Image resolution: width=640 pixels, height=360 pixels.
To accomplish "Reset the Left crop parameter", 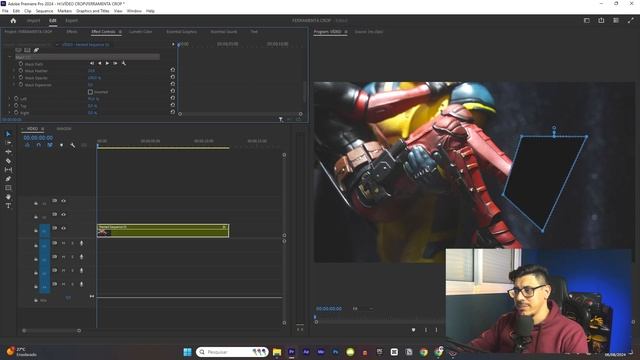I will pyautogui.click(x=173, y=98).
